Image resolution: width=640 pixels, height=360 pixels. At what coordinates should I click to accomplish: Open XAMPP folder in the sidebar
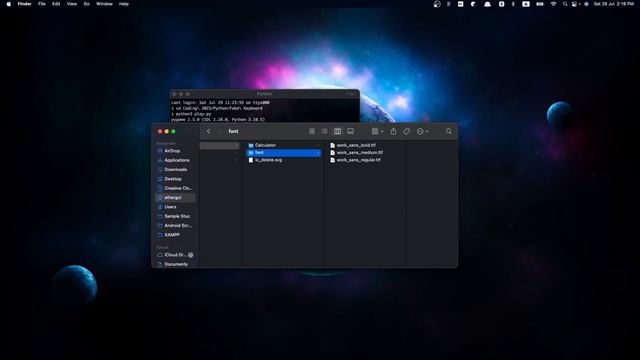(x=169, y=235)
